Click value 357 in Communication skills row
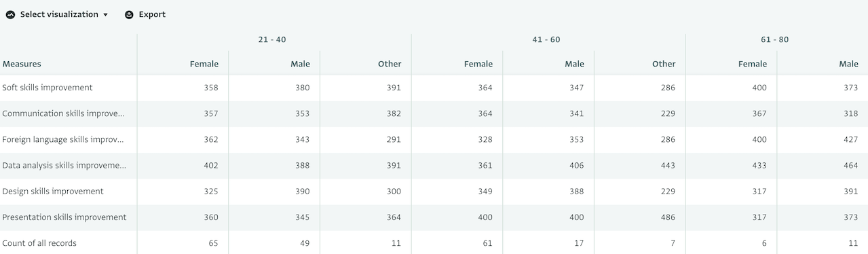The height and width of the screenshot is (254, 868). 211,113
